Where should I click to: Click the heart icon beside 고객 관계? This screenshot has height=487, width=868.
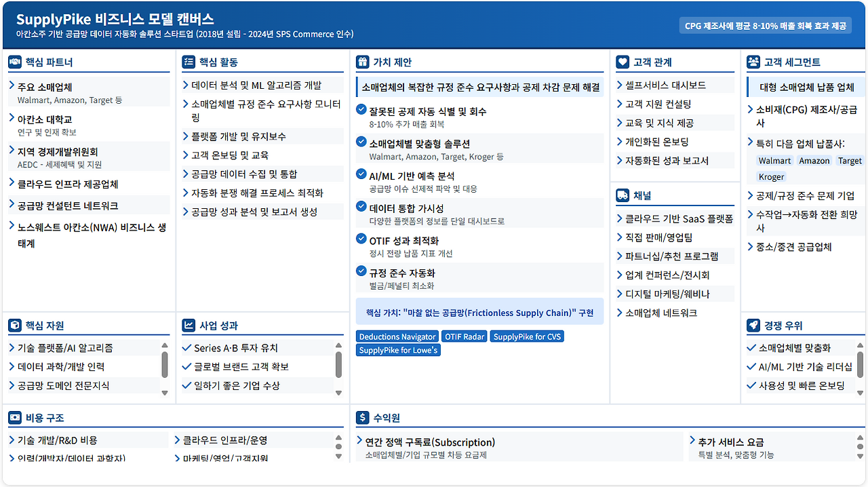(623, 62)
